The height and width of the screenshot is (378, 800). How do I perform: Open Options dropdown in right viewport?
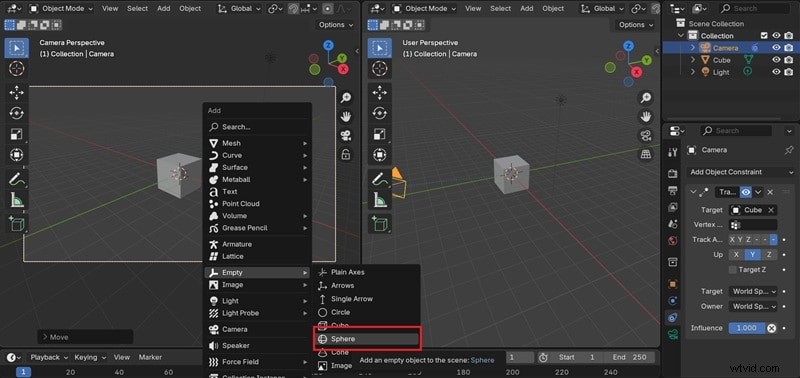[635, 24]
